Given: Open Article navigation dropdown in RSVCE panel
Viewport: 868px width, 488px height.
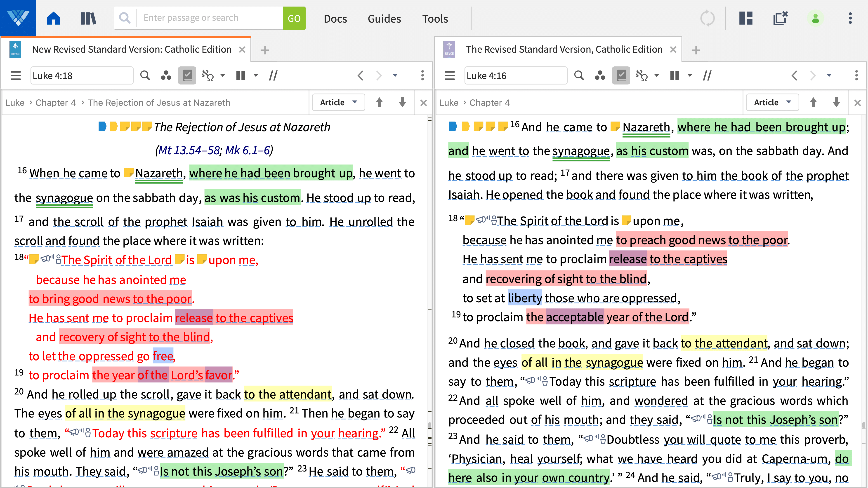Looking at the screenshot, I should (x=773, y=102).
